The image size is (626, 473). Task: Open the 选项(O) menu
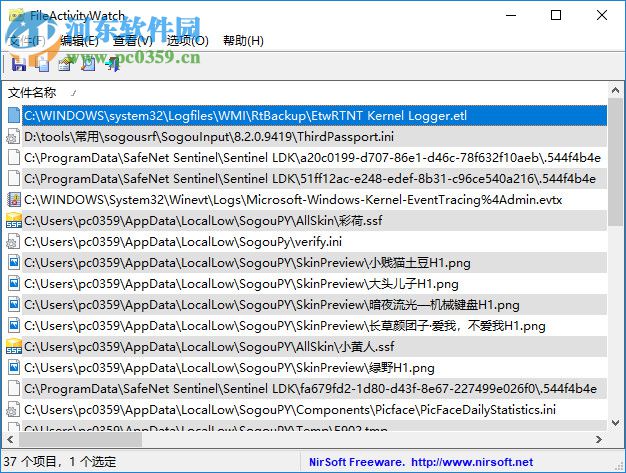(x=187, y=41)
